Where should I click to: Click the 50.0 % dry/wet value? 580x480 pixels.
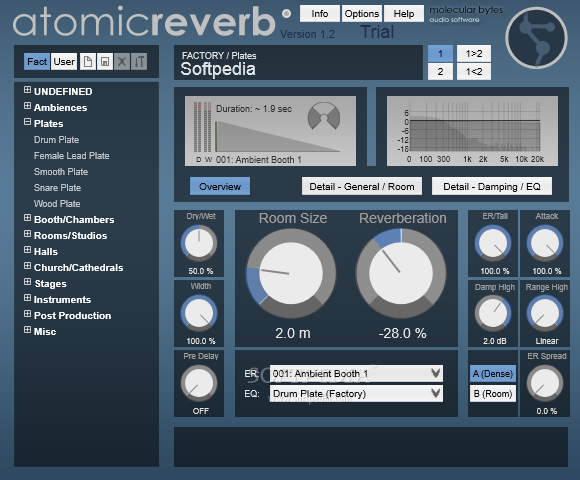point(200,271)
